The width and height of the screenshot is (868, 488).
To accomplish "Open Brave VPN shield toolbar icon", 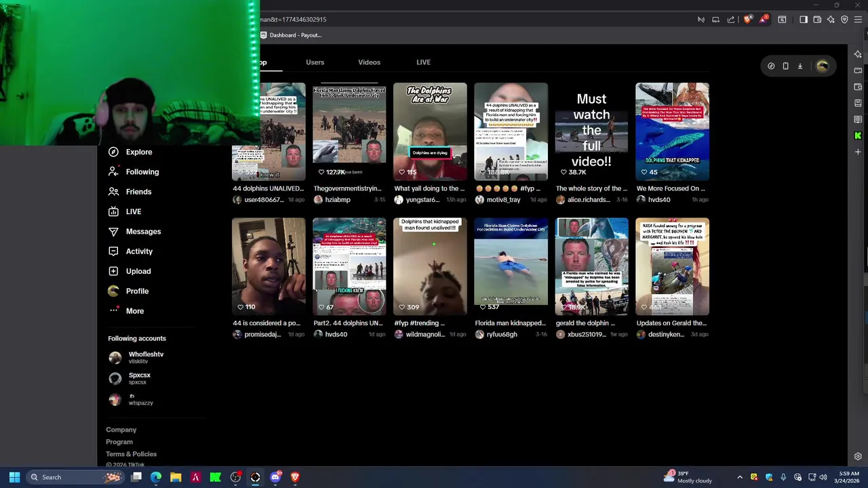I will 844,20.
